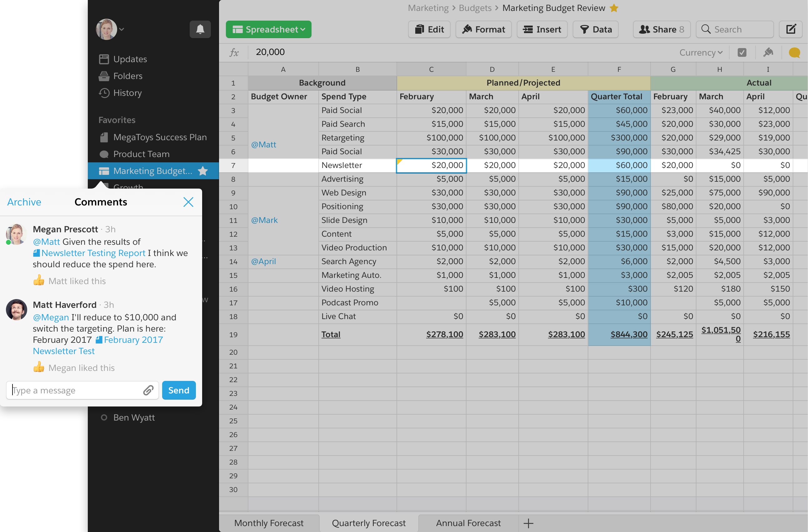The width and height of the screenshot is (808, 532).
Task: Switch to the Quarterly Forecast tab
Action: [368, 523]
